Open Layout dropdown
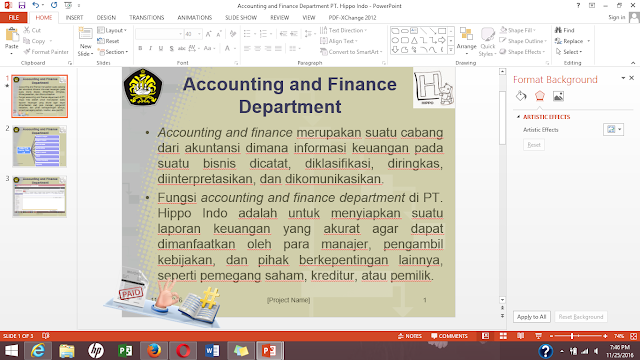640x360 pixels. [x=112, y=30]
